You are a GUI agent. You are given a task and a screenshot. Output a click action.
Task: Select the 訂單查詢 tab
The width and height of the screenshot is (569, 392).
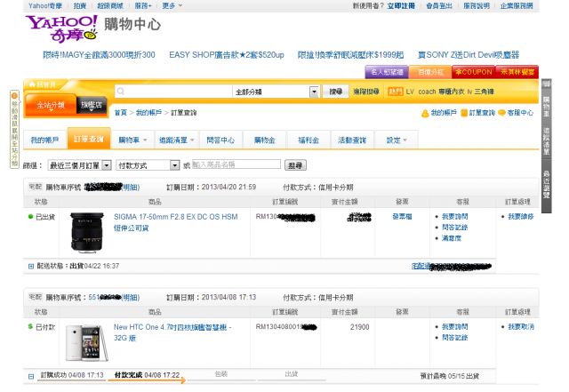pyautogui.click(x=89, y=139)
